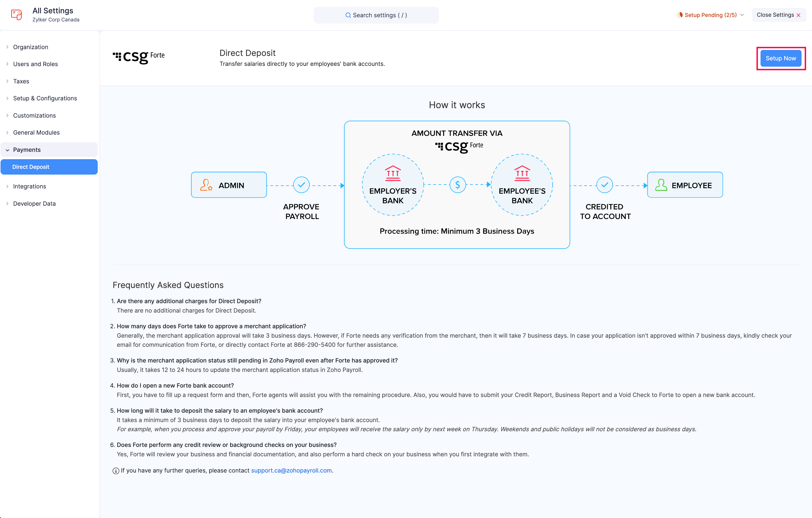Open the support.ca@zohopayroll.com email link

click(291, 470)
